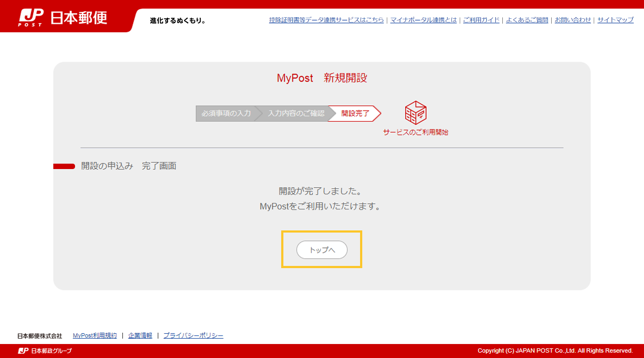Click 開設が完了しました。 message

point(320,191)
